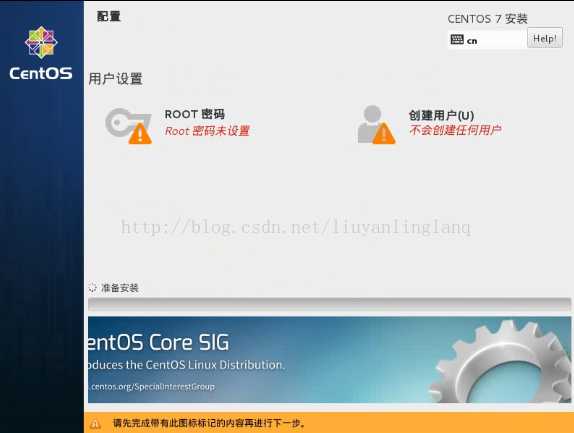
Task: Click the installation progress bar
Action: point(329,305)
